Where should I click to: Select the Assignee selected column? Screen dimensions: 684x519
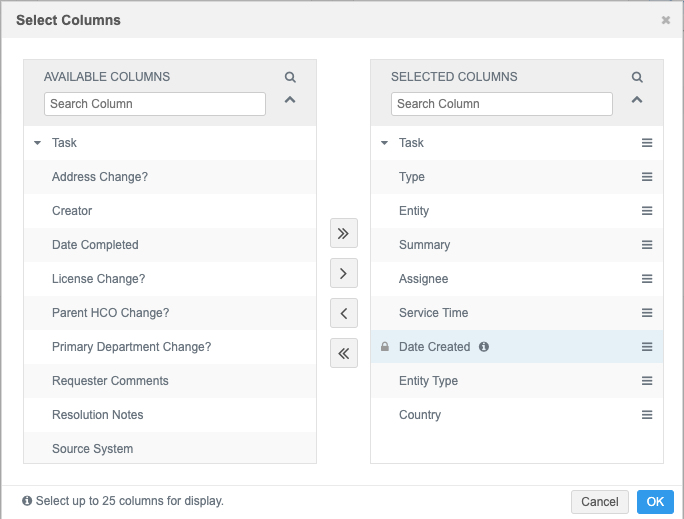click(424, 279)
